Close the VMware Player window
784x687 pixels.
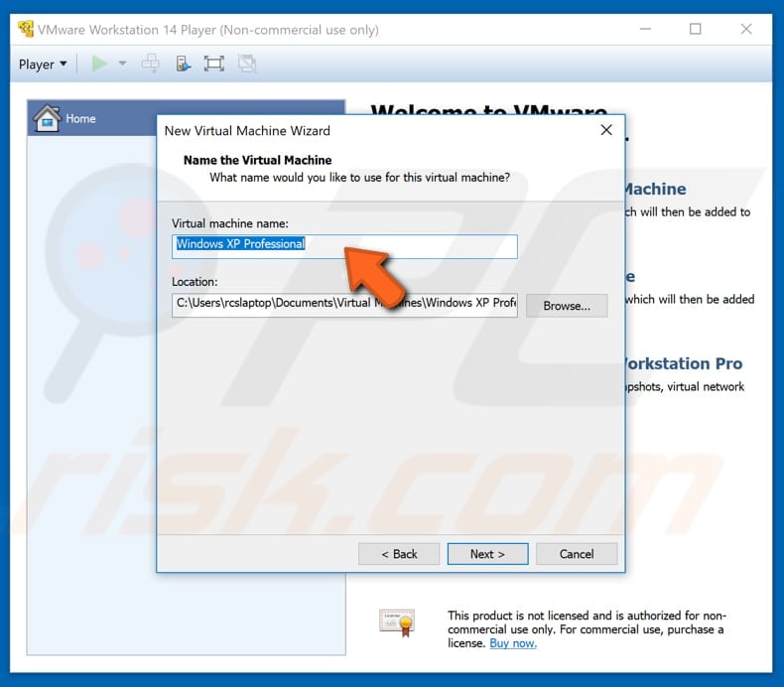point(746,29)
